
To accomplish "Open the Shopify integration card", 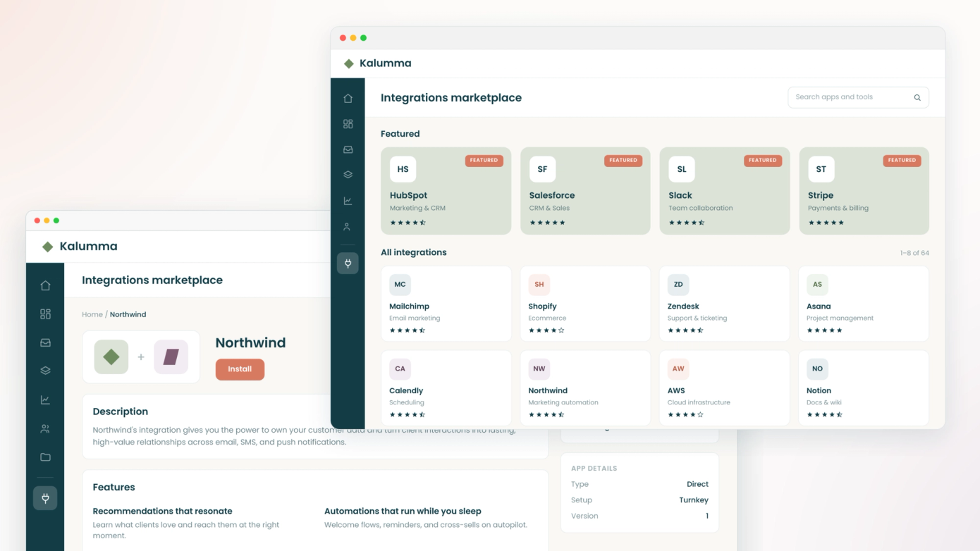I will (x=585, y=304).
